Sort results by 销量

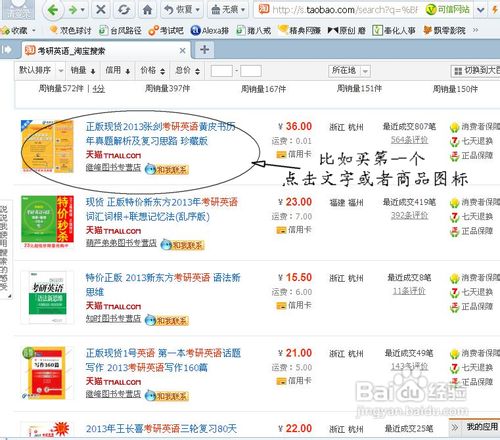(83, 70)
